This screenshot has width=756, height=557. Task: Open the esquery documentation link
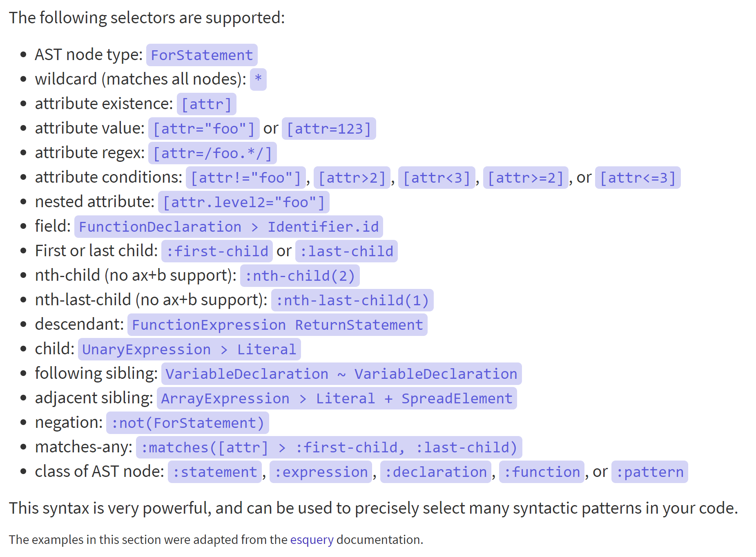point(312,540)
